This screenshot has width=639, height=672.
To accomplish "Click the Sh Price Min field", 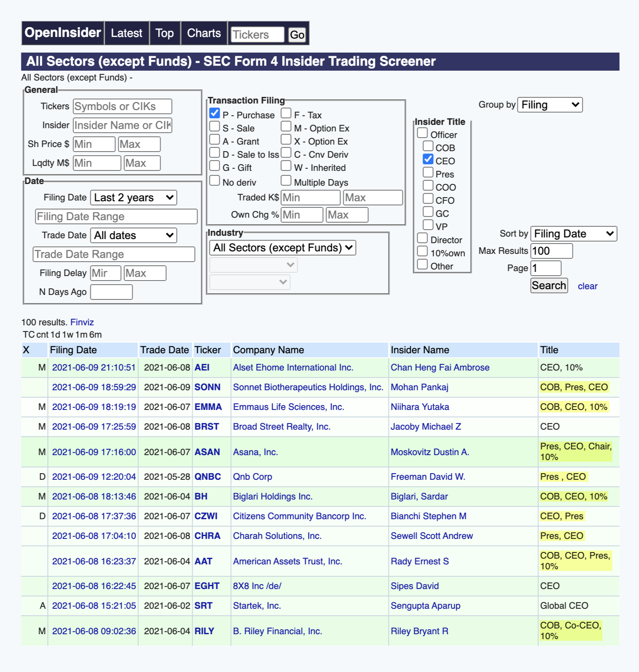I will click(94, 144).
